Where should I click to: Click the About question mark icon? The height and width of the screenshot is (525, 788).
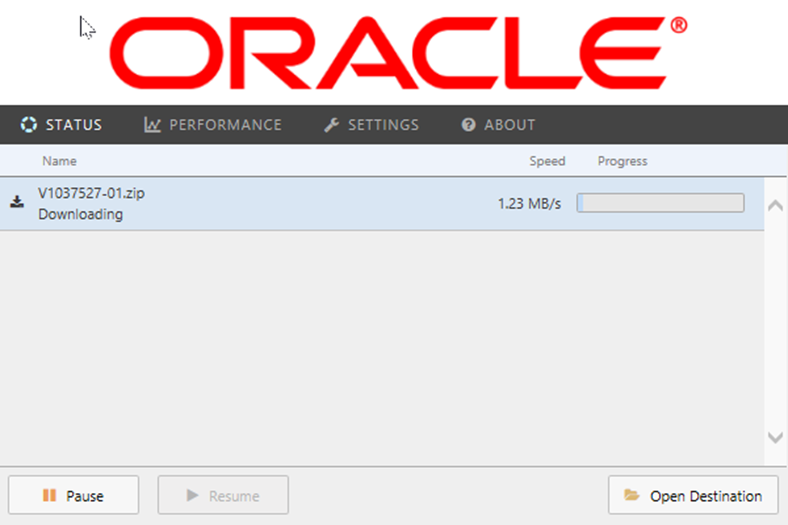[x=468, y=125]
